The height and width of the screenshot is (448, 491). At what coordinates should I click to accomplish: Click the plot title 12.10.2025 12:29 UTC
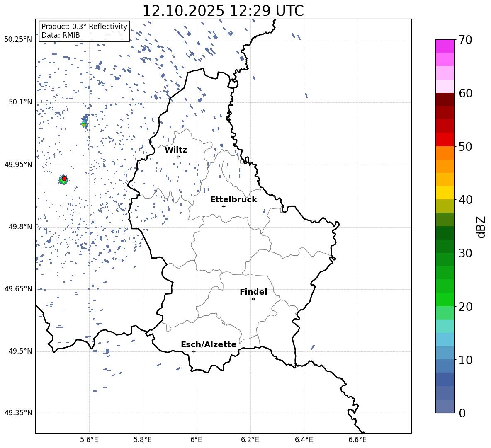pyautogui.click(x=223, y=11)
